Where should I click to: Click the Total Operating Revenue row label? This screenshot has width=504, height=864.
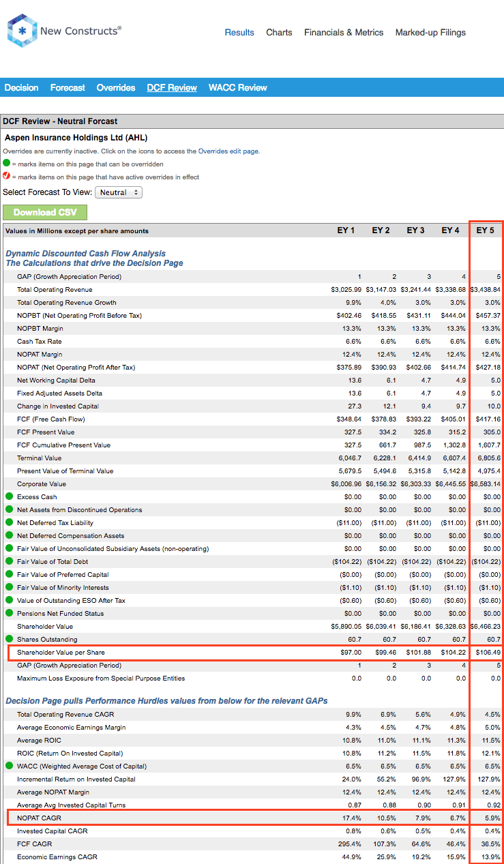[55, 290]
